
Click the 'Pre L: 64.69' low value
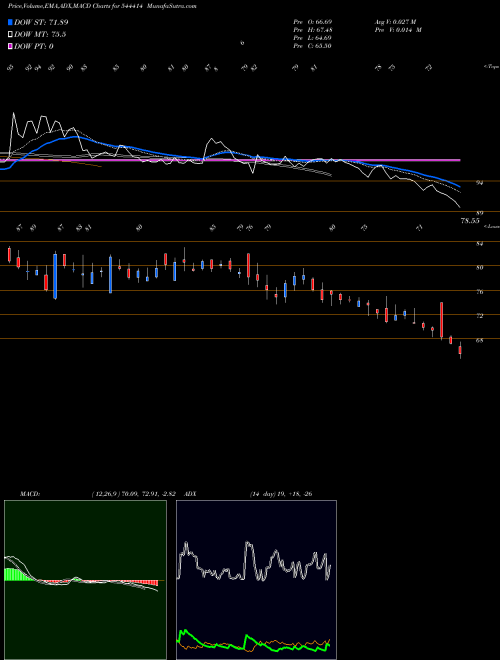pyautogui.click(x=312, y=38)
